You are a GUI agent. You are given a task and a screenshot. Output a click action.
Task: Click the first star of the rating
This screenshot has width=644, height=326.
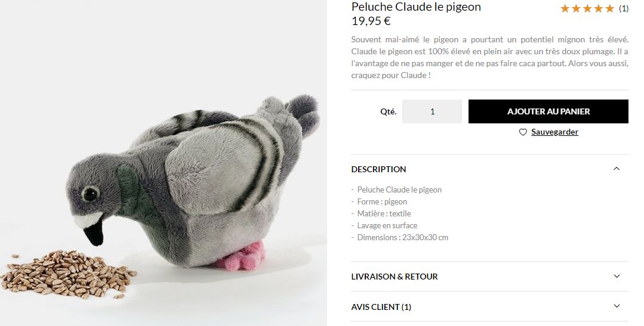(x=565, y=8)
